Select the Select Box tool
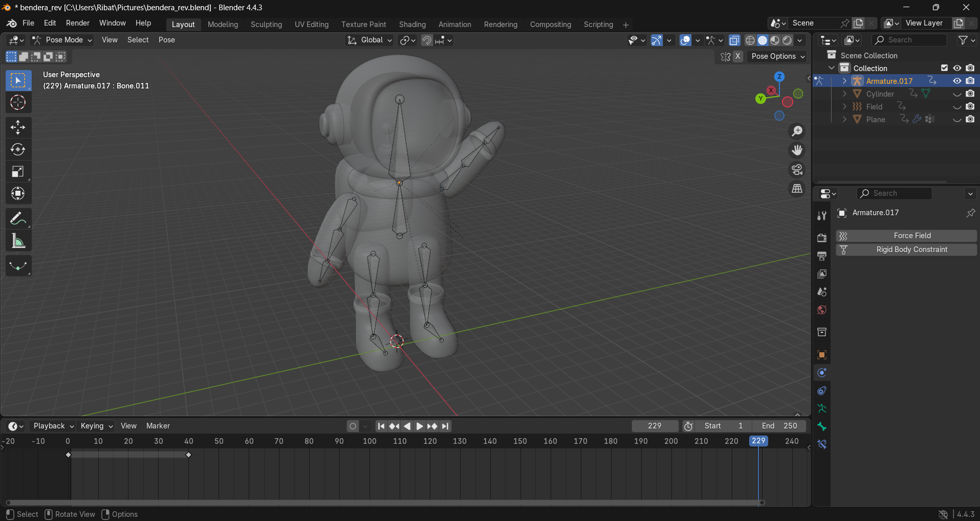The image size is (980, 521). (x=18, y=81)
